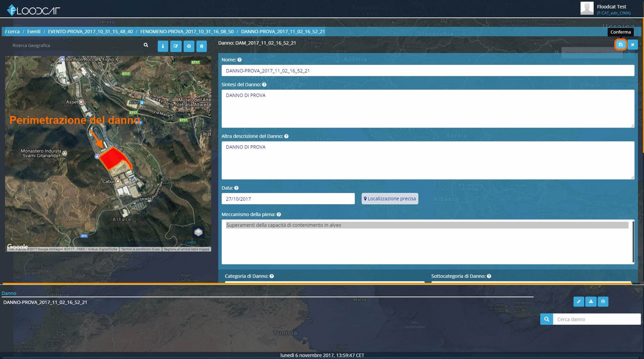The width and height of the screenshot is (644, 359).
Task: Click the Meccanismo della piena list scrollbar
Action: (633, 242)
